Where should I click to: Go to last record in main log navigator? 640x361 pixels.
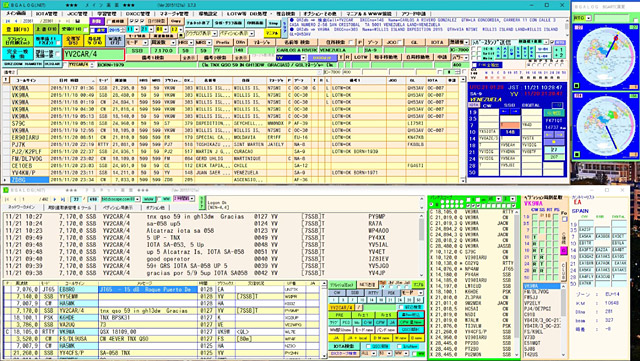coord(67,21)
